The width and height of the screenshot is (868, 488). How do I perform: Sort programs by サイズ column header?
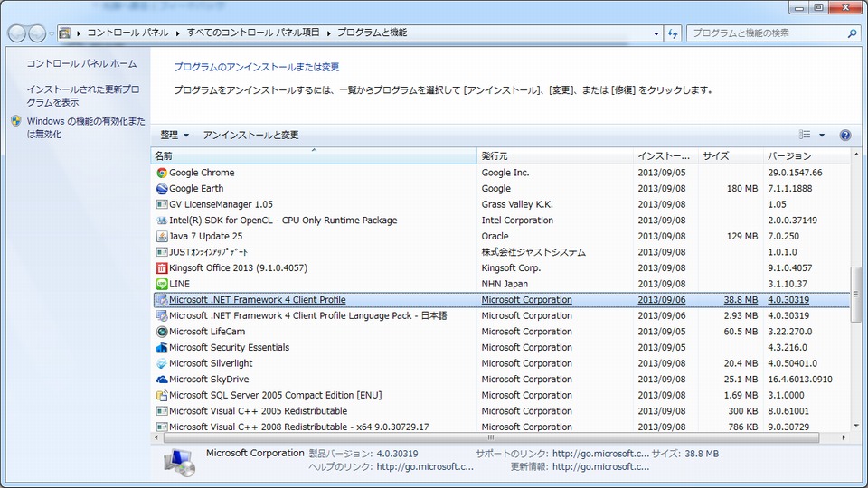[729, 156]
